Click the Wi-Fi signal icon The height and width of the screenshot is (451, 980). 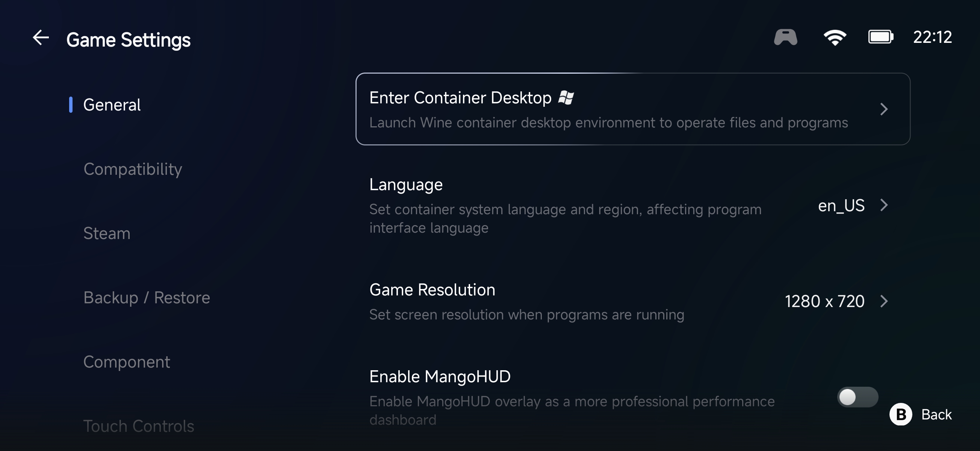click(835, 37)
